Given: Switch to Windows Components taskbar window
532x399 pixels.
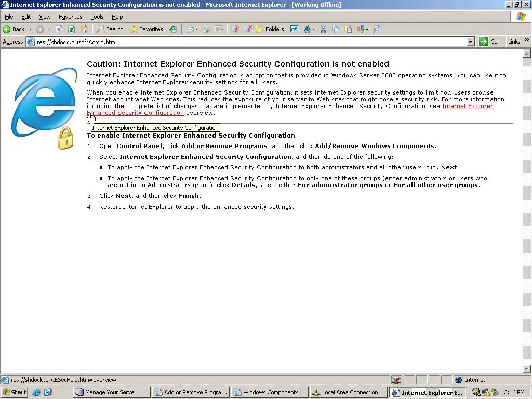Looking at the screenshot, I should coord(270,392).
